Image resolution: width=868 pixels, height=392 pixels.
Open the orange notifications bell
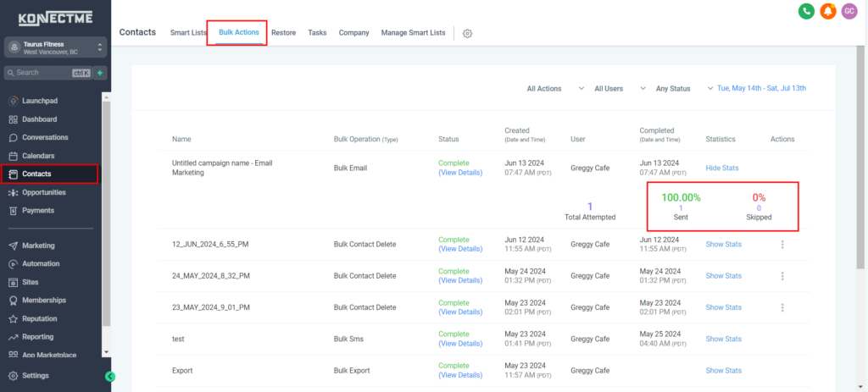point(828,11)
